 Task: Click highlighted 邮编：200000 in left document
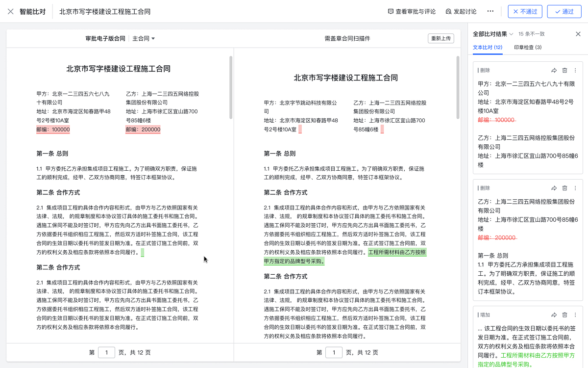tap(143, 130)
